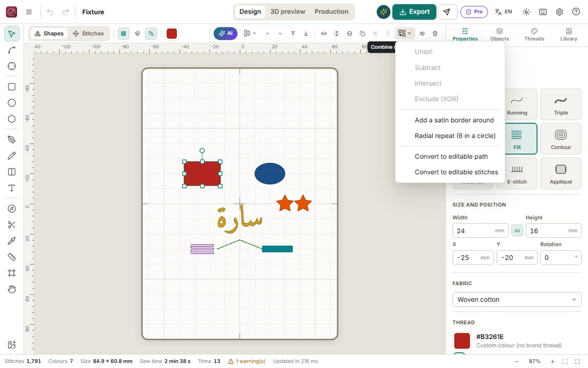Select the pencil freehand tool
The width and height of the screenshot is (588, 368).
(12, 156)
